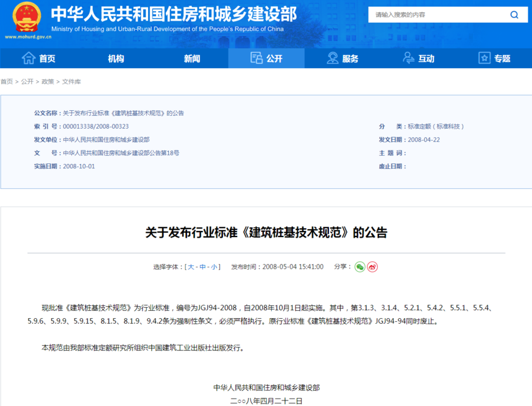This screenshot has width=532, height=406.
Task: Go to 首页 breadcrumb link
Action: pyautogui.click(x=7, y=82)
